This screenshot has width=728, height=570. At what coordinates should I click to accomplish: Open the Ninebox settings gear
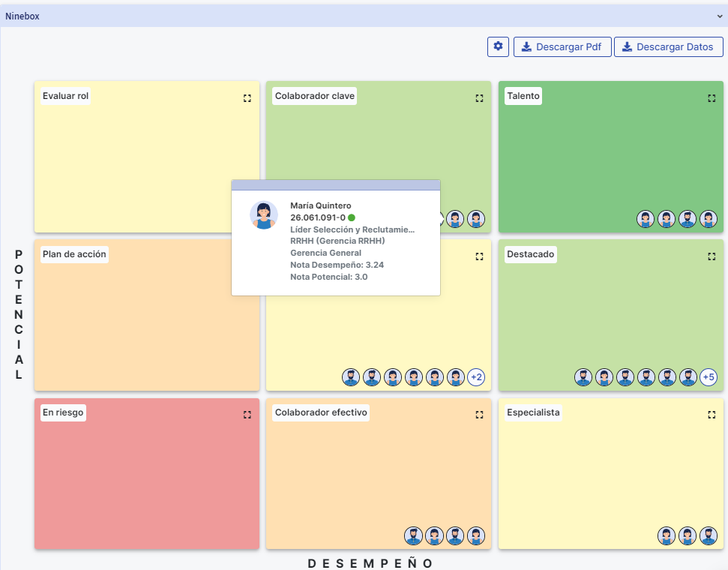pyautogui.click(x=498, y=46)
